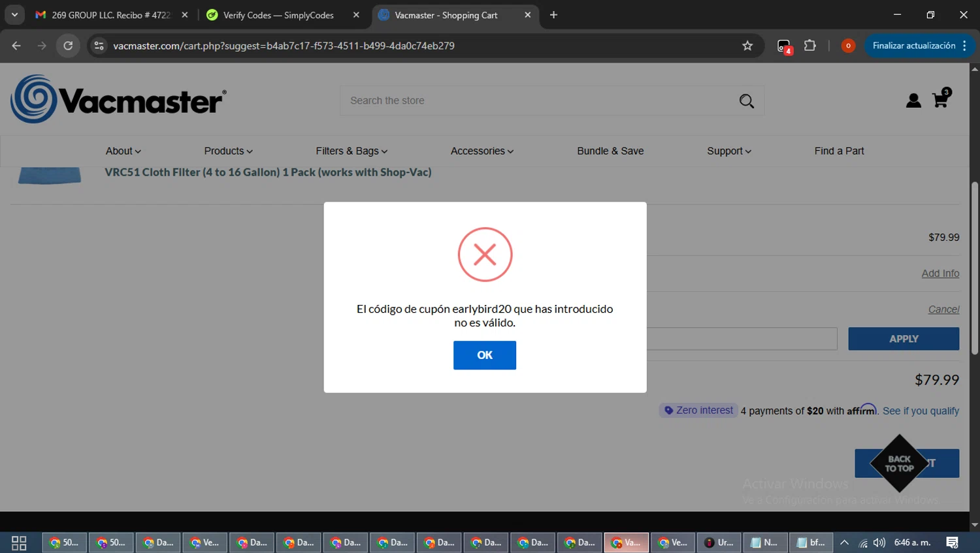Open the orange profile avatar

tap(848, 46)
